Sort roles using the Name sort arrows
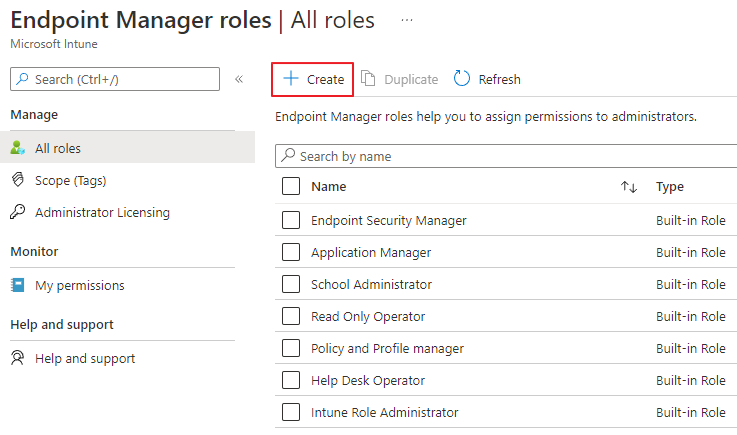The height and width of the screenshot is (435, 737). [629, 187]
